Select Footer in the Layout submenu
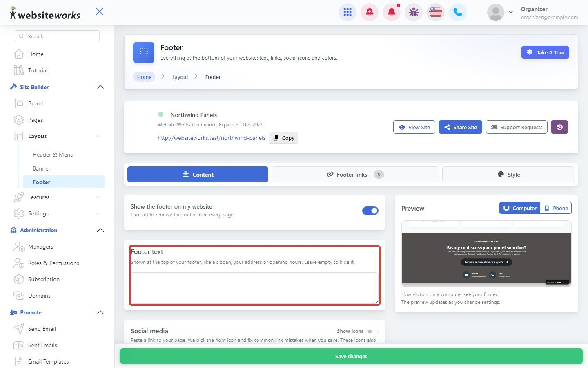588x368 pixels. click(x=63, y=182)
